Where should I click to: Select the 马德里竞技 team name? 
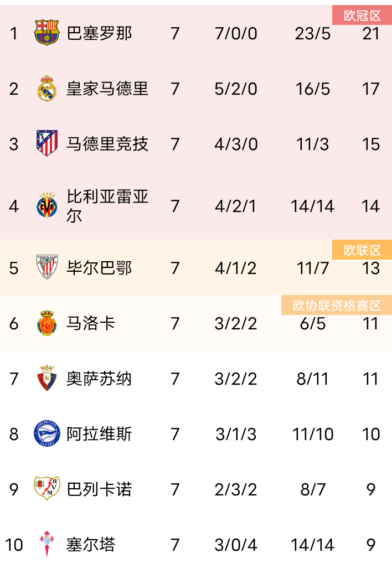click(107, 144)
